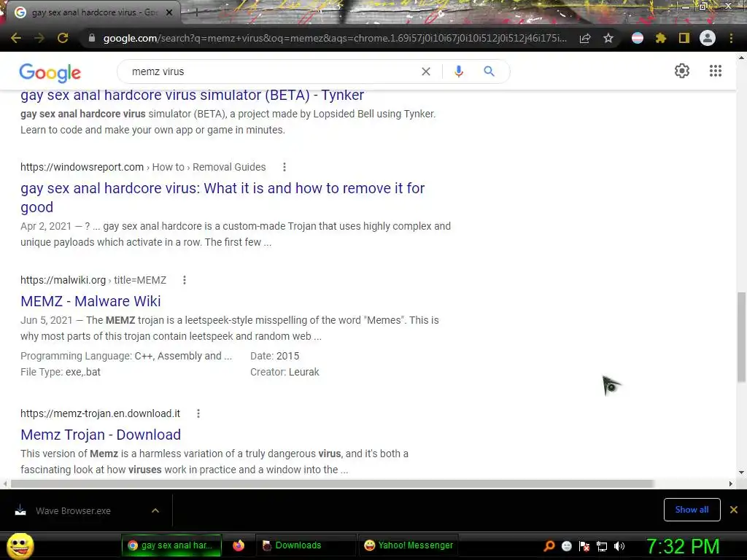The width and height of the screenshot is (747, 560).
Task: Click the 'Creator: Leurak' text
Action: point(285,372)
